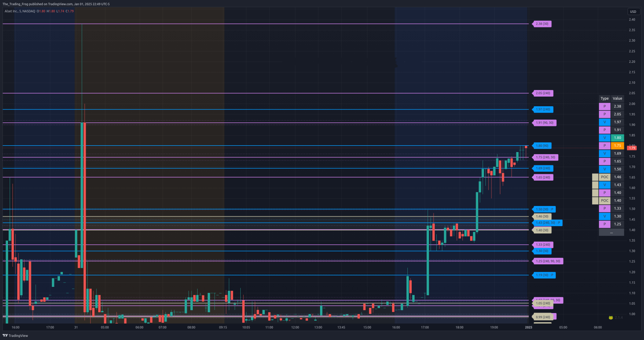
Task: Click the Type column header in levels table
Action: [x=605, y=99]
